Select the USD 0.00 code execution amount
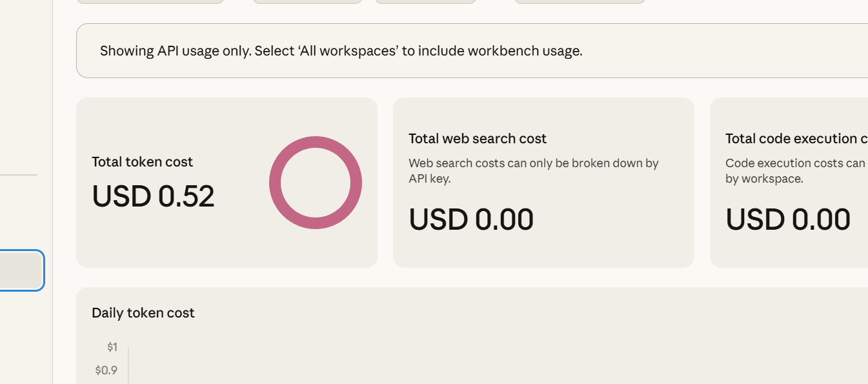868x384 pixels. (788, 219)
